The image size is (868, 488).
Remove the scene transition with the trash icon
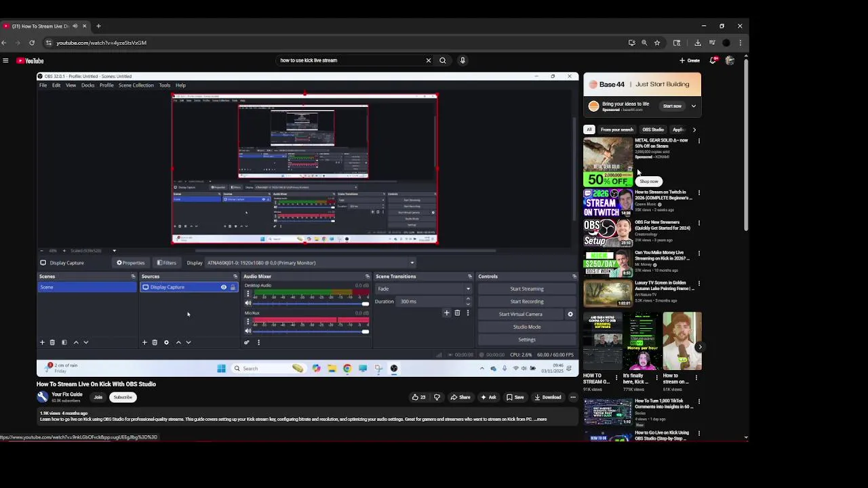tap(457, 313)
